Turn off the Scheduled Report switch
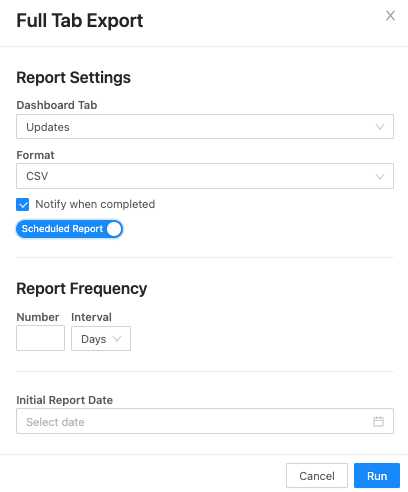Screen dimensions: 408x492 [69, 229]
